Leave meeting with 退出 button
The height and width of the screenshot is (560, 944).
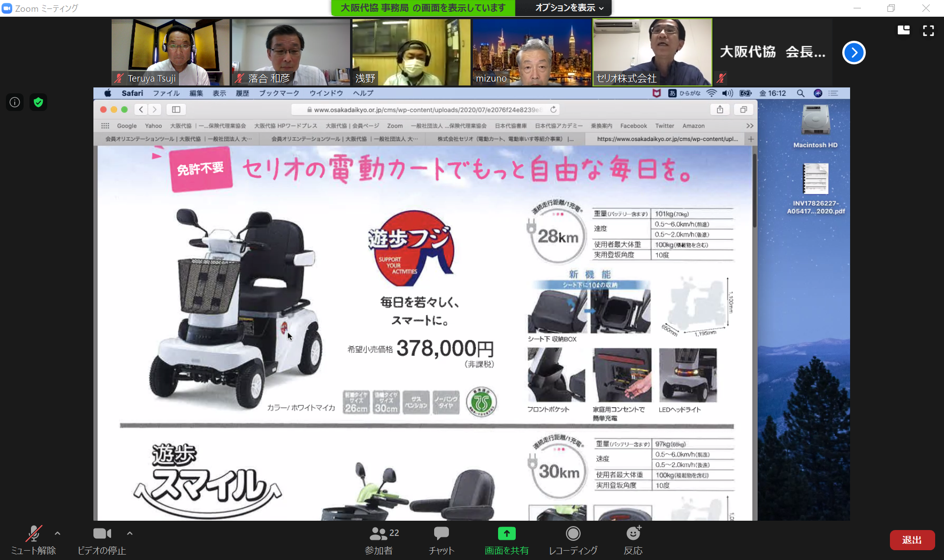click(912, 540)
